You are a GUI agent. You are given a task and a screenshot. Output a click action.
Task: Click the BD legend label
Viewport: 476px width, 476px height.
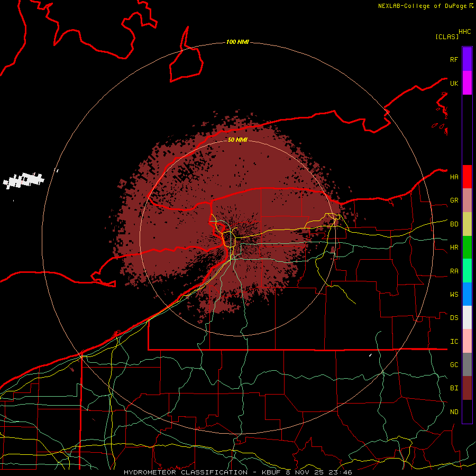pos(454,224)
